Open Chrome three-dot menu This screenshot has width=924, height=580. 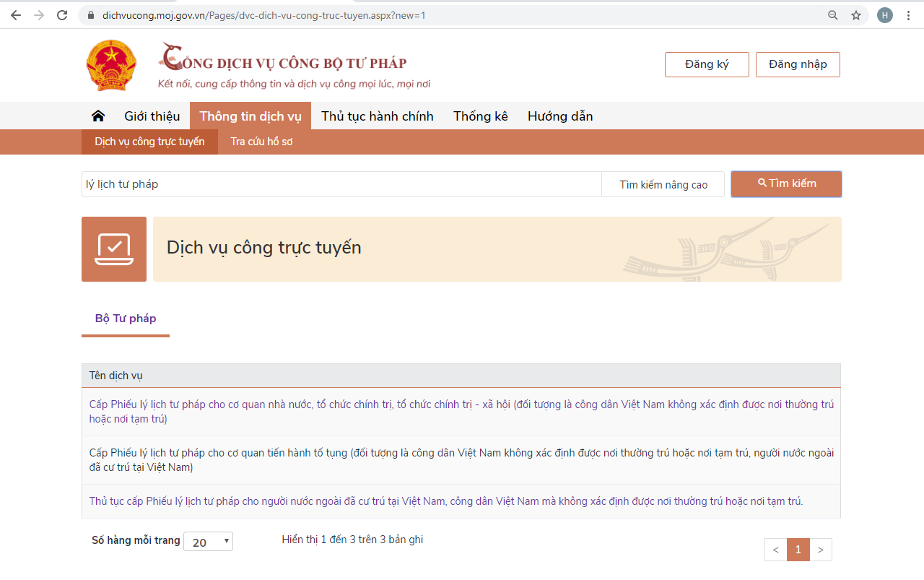908,15
